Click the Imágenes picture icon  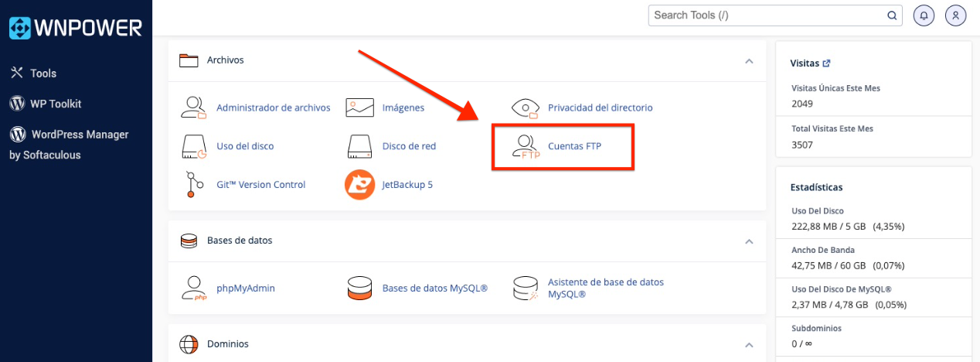click(359, 108)
